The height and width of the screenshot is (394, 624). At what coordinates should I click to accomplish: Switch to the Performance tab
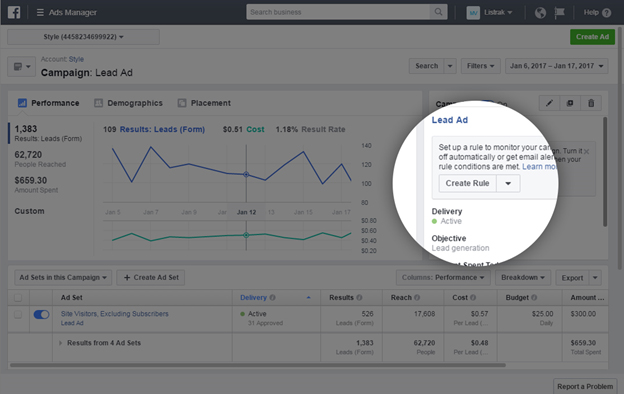click(49, 103)
